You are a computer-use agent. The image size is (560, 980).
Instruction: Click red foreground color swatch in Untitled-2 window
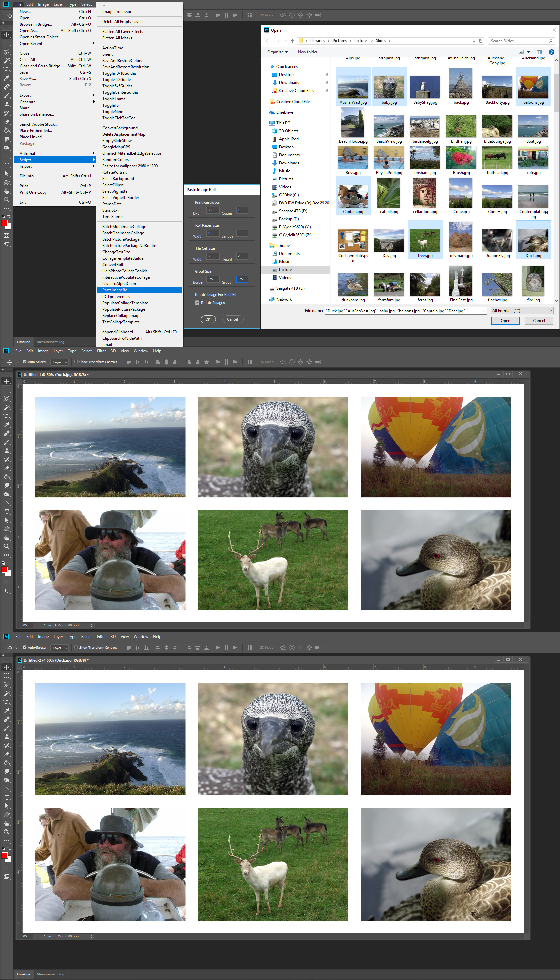(x=5, y=856)
